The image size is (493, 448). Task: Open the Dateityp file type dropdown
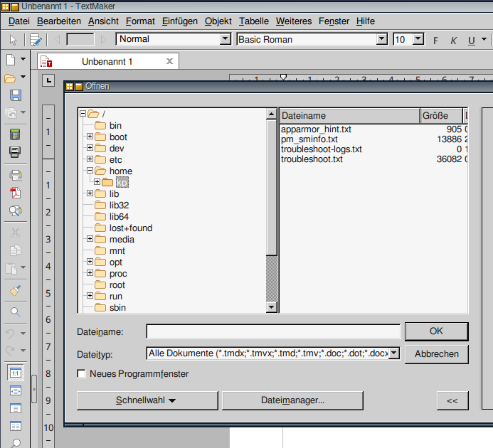[395, 353]
